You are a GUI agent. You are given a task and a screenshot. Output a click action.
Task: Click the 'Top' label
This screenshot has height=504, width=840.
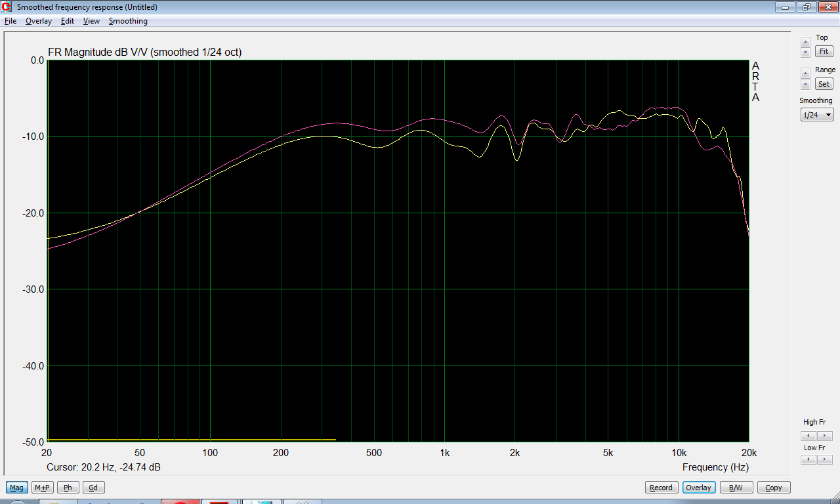click(x=822, y=38)
